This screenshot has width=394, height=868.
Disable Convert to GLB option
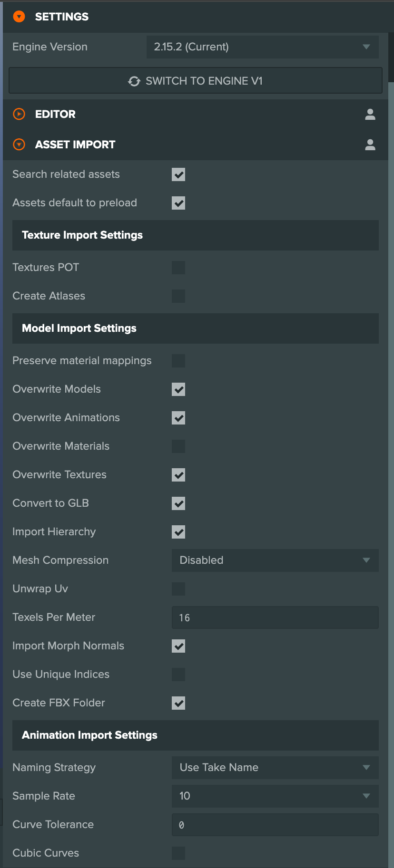tap(178, 503)
